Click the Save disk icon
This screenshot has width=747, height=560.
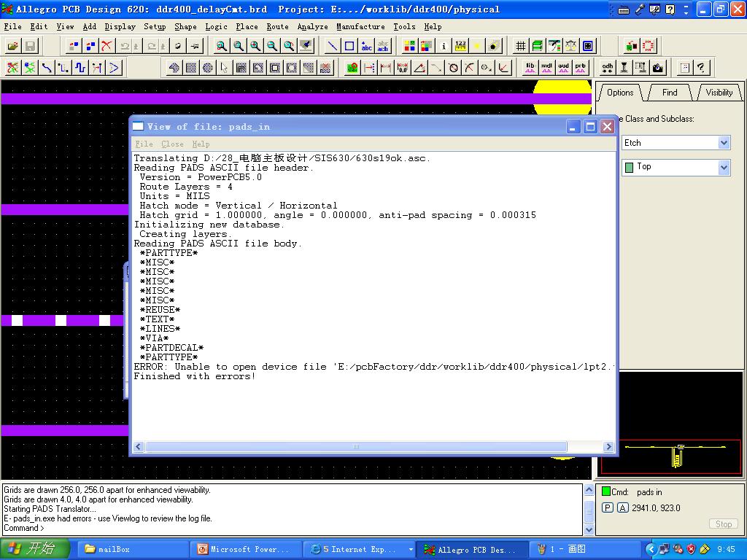click(29, 46)
